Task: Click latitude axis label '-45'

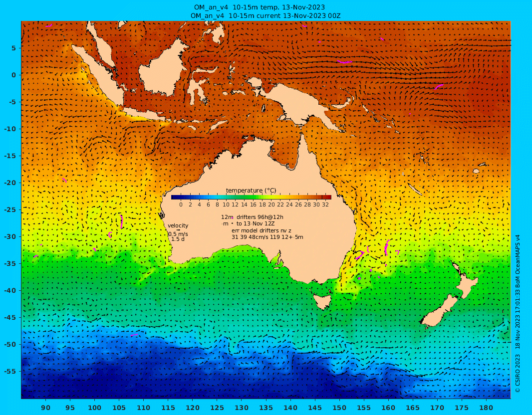Action: (x=10, y=317)
